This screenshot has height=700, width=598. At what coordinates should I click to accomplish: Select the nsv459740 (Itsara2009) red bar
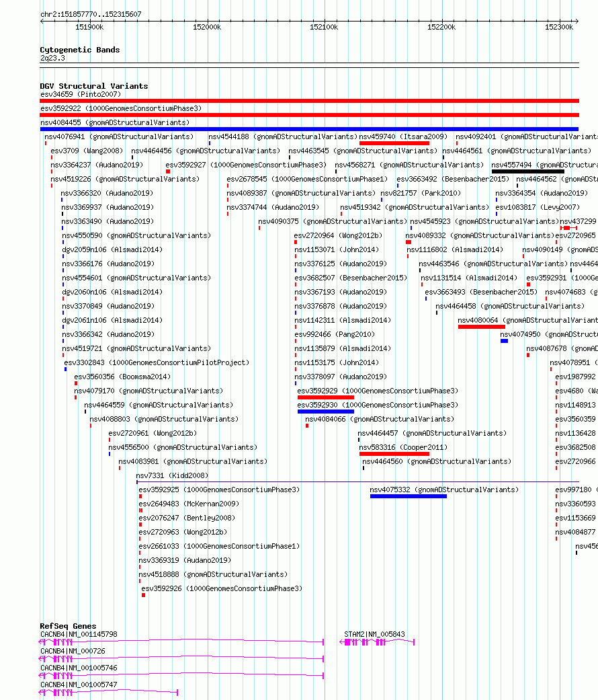point(394,143)
